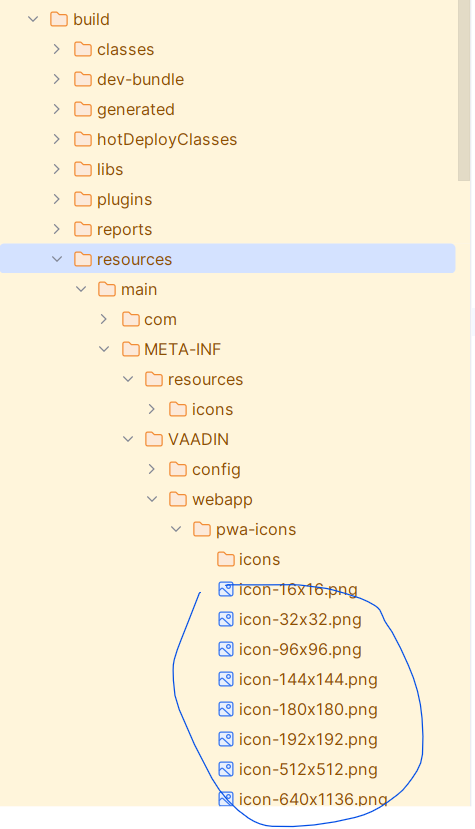
Task: Select the icon-96x96.png file icon
Action: 226,649
